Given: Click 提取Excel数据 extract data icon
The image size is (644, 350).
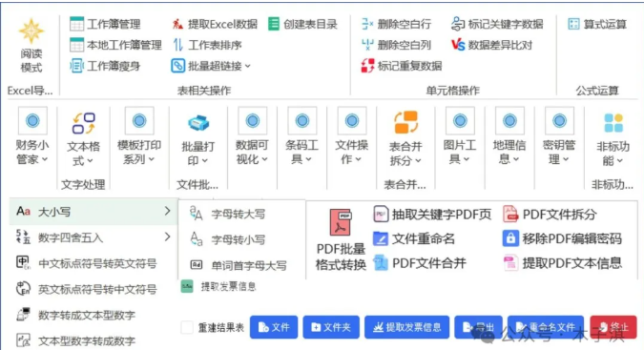Looking at the screenshot, I should click(x=177, y=24).
